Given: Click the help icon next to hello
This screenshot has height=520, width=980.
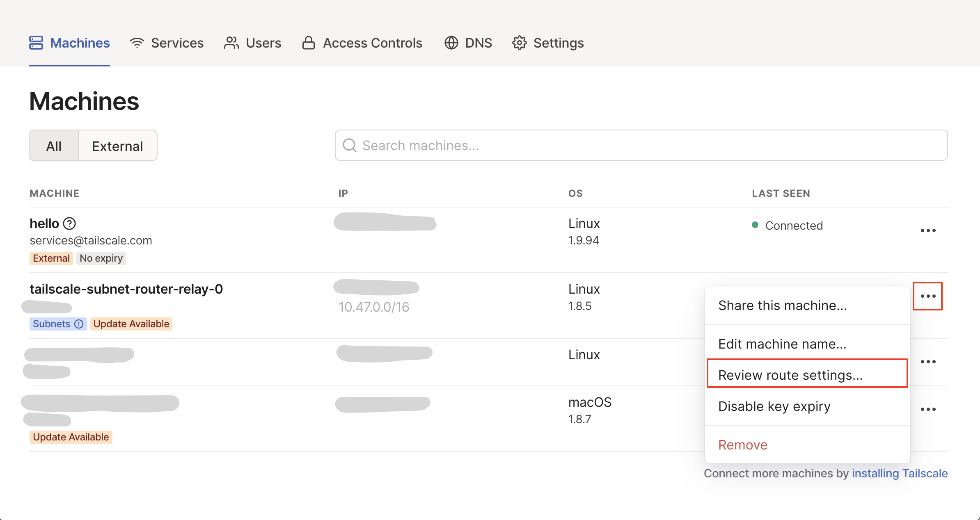Looking at the screenshot, I should [x=69, y=224].
